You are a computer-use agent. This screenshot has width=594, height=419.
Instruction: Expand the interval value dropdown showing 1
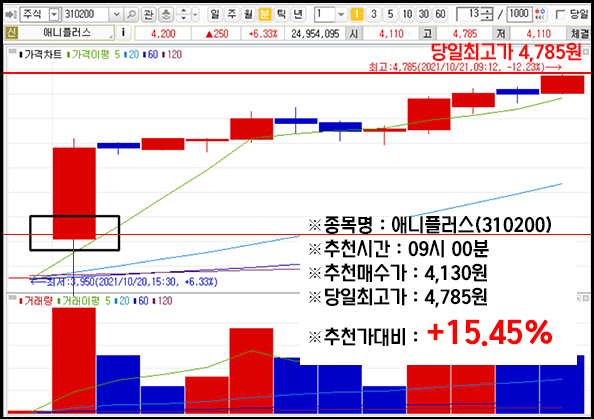(x=341, y=14)
